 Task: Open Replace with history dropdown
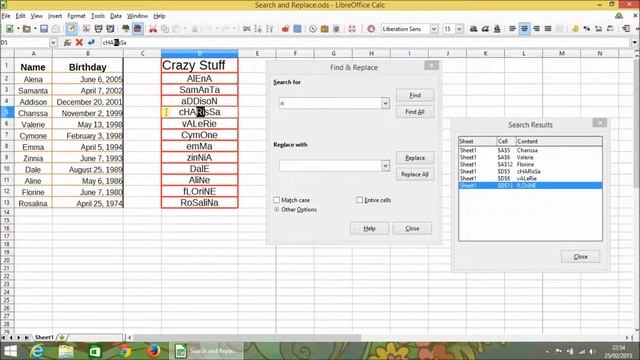[x=385, y=166]
